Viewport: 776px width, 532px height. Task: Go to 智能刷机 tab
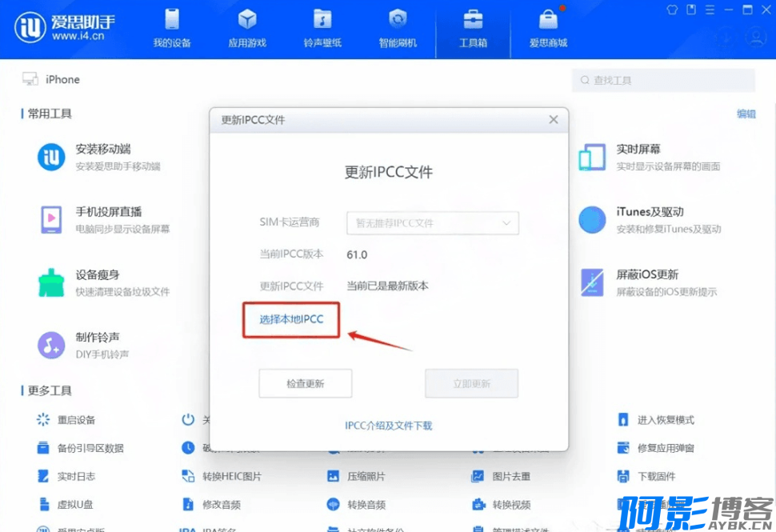coord(398,29)
